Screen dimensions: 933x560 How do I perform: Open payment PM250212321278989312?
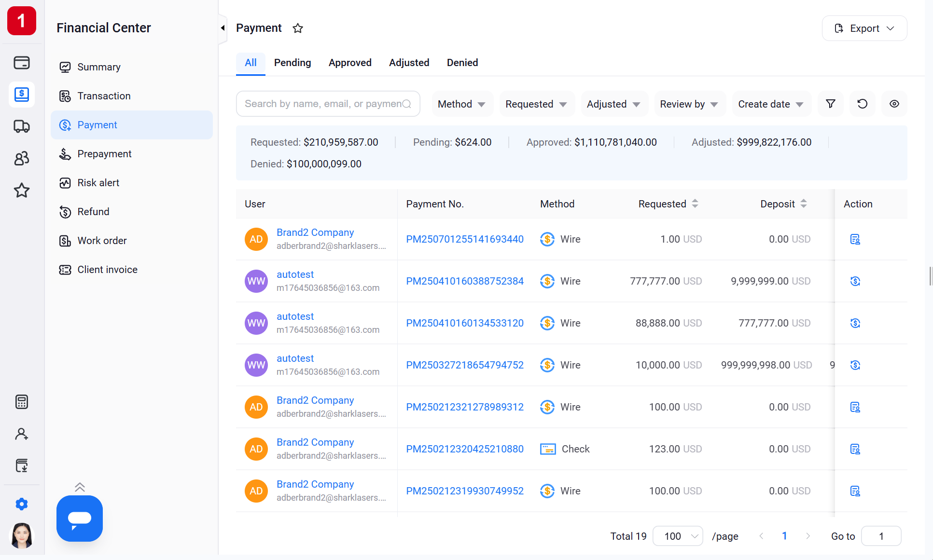pos(465,407)
